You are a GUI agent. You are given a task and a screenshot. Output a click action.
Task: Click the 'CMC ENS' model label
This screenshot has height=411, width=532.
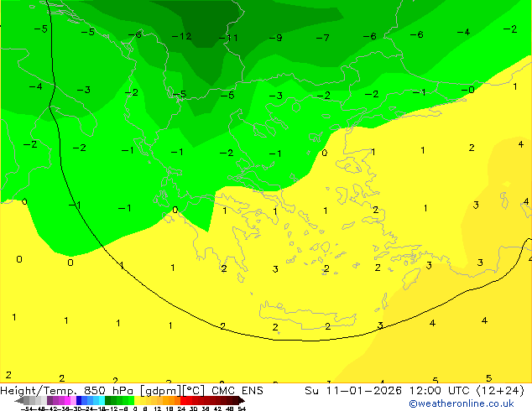pos(237,391)
